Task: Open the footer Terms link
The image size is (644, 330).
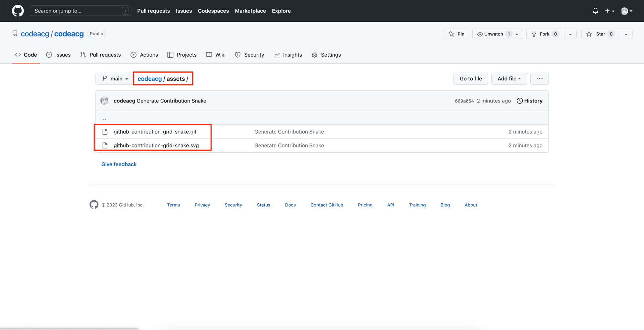Action: coord(173,205)
